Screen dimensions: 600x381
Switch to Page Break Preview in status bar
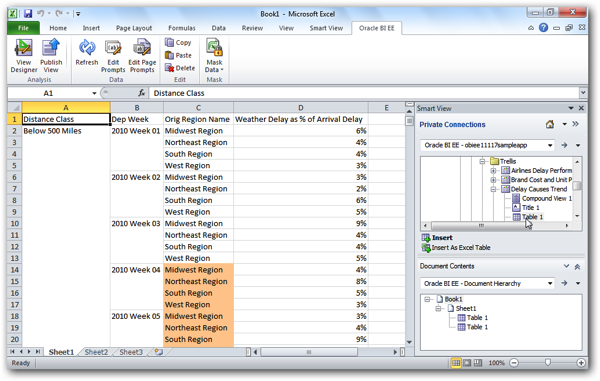pos(478,363)
